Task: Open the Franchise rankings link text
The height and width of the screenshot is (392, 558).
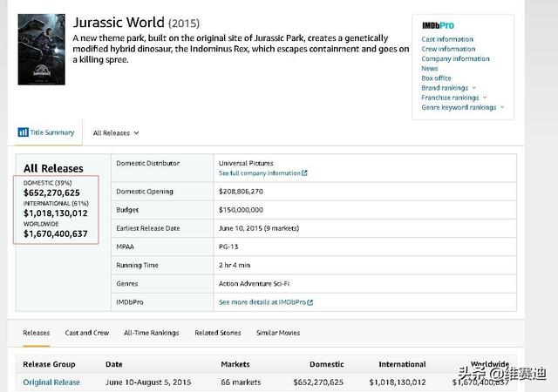Action: click(x=450, y=98)
